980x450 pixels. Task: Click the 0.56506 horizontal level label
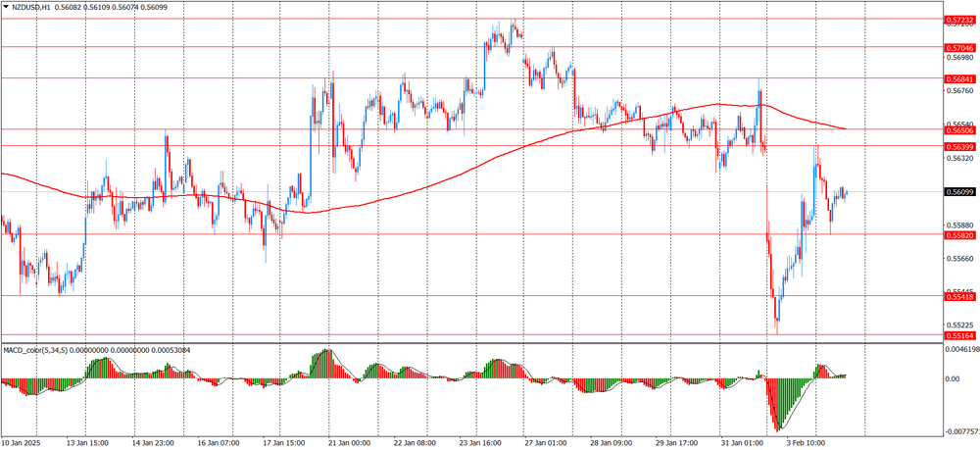[x=959, y=129]
